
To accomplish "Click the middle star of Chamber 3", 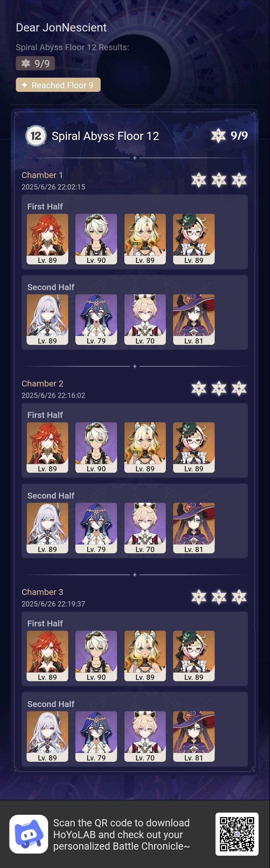I will [x=219, y=597].
